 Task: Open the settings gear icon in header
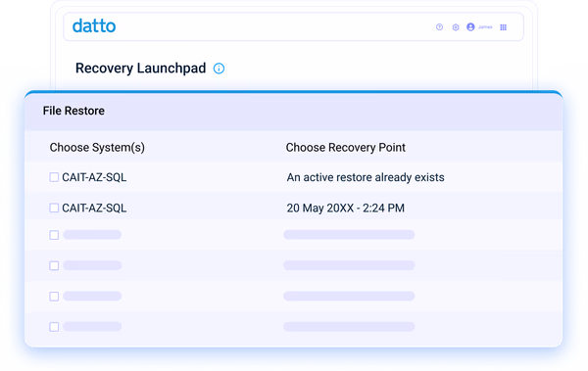tap(456, 27)
